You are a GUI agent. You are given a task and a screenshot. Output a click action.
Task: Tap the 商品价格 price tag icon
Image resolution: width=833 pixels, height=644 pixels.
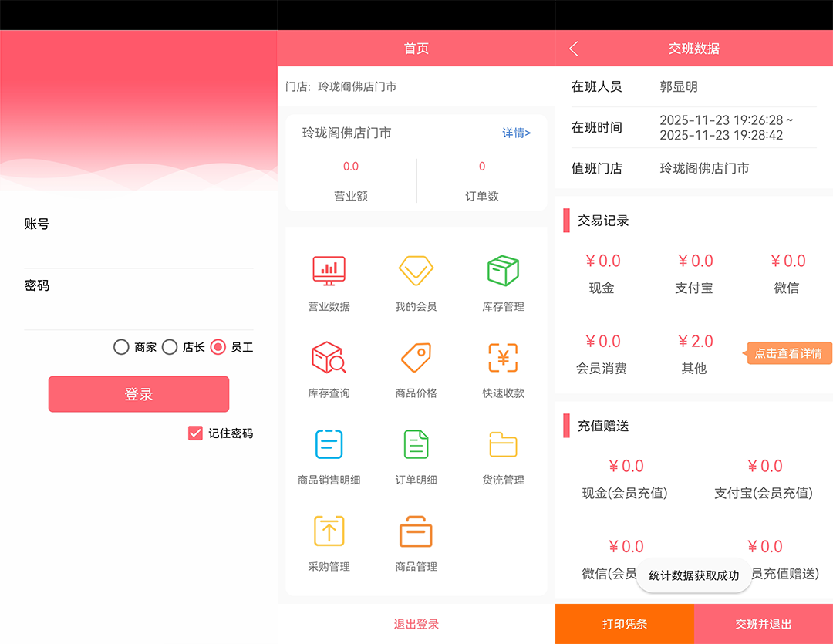[x=416, y=358]
